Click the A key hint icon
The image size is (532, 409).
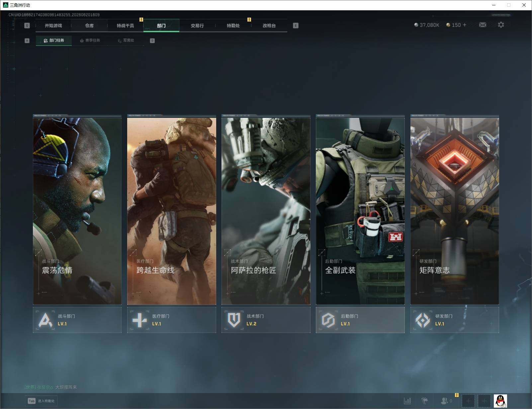click(x=27, y=41)
